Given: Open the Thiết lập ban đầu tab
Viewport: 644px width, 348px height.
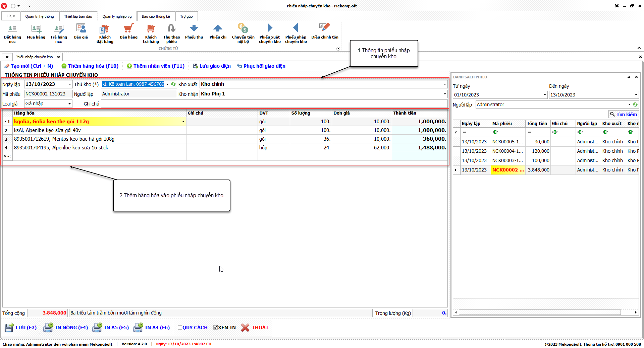Looking at the screenshot, I should click(78, 16).
